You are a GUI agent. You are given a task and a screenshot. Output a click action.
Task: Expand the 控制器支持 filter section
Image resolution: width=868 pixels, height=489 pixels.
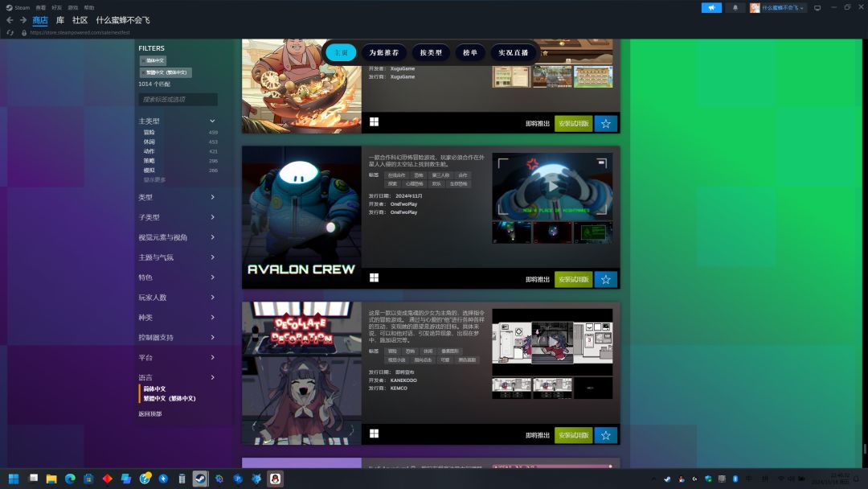[x=178, y=337]
